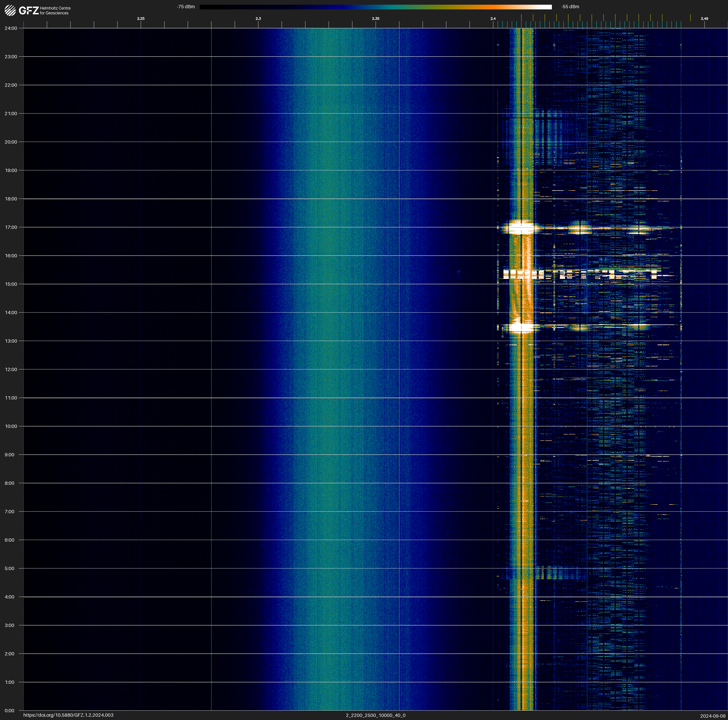
Task: Open the doi.org GFZ dataset link
Action: coord(68,715)
